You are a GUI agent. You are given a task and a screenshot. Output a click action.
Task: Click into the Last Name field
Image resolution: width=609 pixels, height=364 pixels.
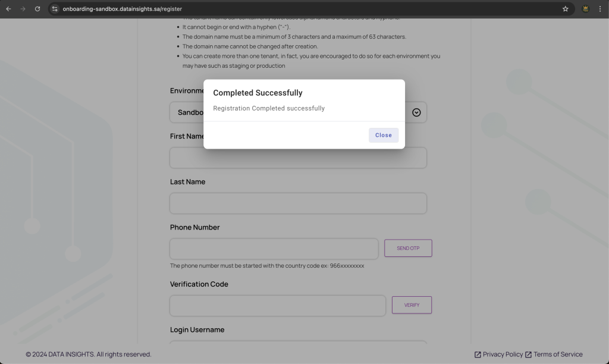(x=298, y=203)
